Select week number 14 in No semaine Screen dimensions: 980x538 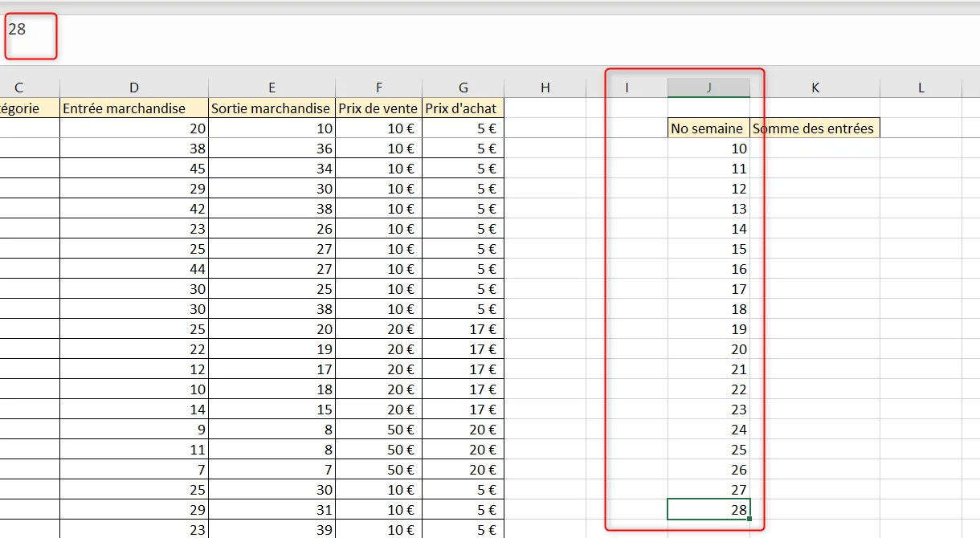click(708, 229)
